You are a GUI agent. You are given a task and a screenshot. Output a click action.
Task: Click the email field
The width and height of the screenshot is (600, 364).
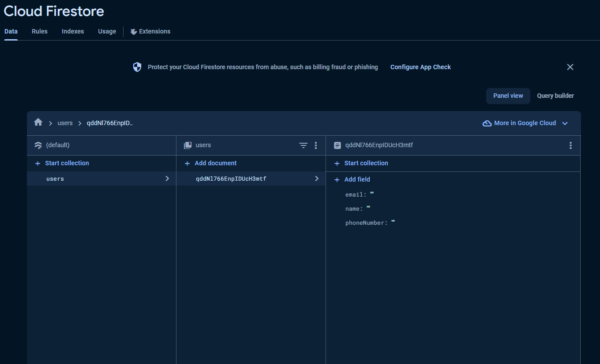360,195
